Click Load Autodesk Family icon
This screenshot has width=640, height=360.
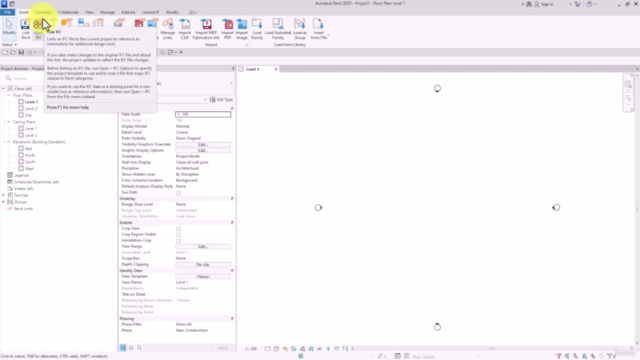(278, 29)
